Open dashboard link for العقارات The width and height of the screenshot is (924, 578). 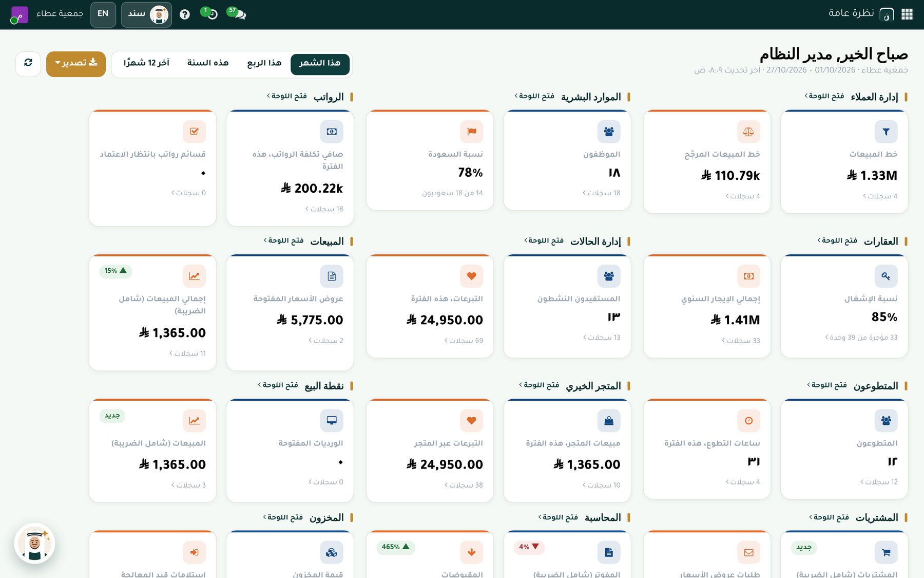(837, 240)
